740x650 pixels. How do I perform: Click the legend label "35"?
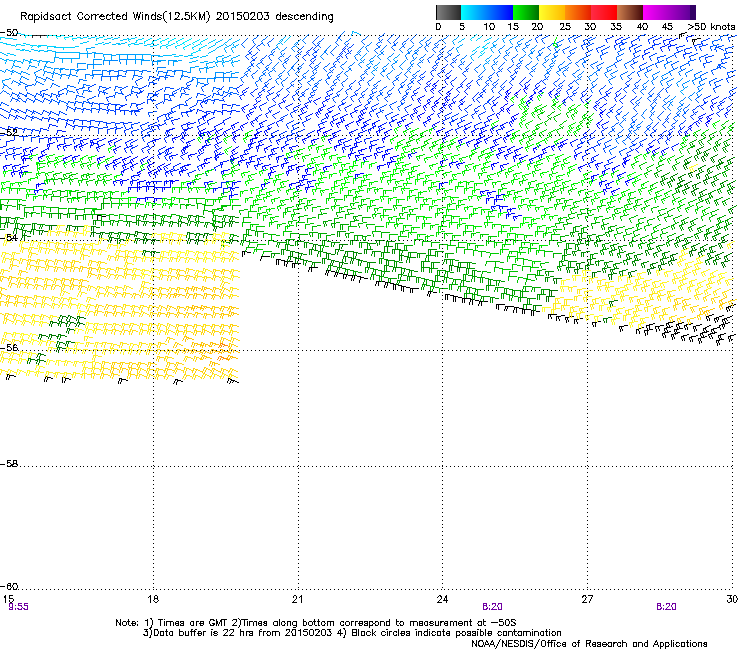tap(616, 27)
